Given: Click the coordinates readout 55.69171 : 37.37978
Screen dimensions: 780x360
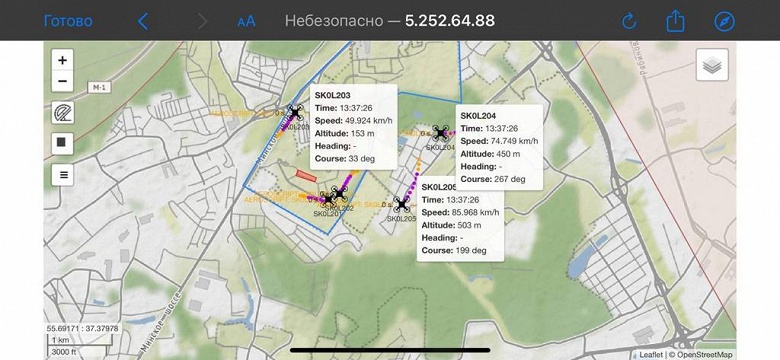Looking at the screenshot, I should pyautogui.click(x=83, y=329).
